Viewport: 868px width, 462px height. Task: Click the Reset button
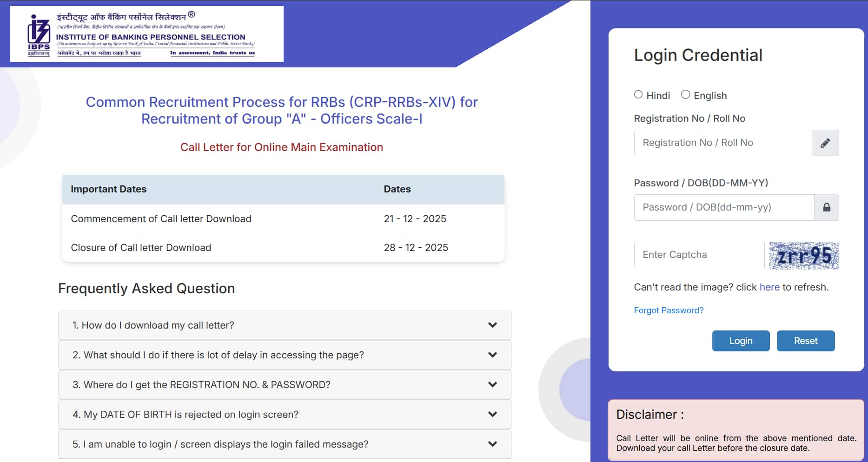[x=806, y=341]
